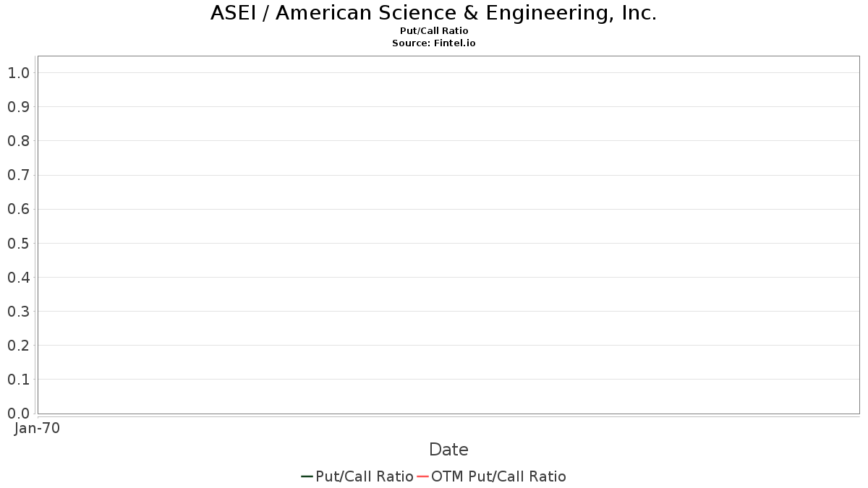Click the dark green Put/Call Ratio legend swatch
The image size is (868, 488).
(x=307, y=476)
